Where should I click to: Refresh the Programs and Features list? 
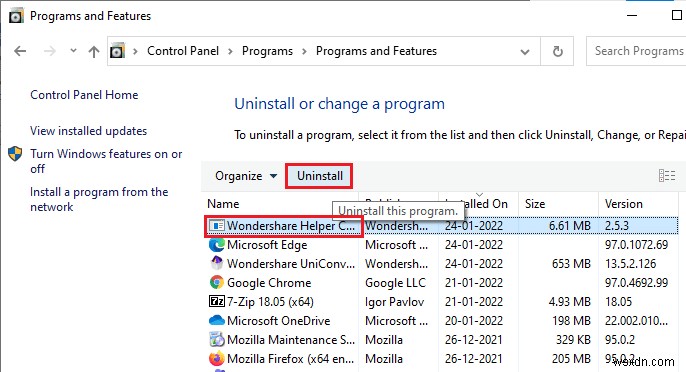coord(557,51)
